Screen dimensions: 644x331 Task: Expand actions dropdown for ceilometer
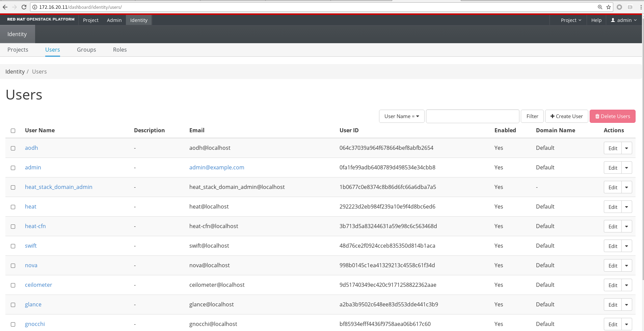coord(626,285)
